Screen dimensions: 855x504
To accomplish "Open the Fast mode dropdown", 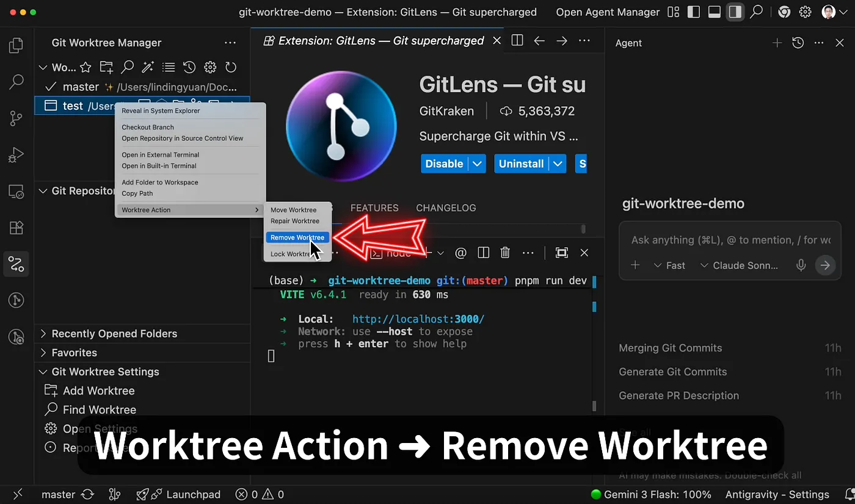I will (x=669, y=265).
